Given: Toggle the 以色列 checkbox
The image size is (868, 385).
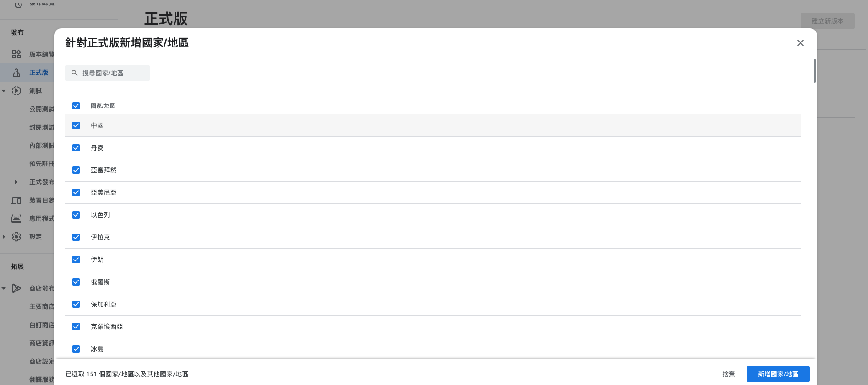Looking at the screenshot, I should [x=76, y=215].
